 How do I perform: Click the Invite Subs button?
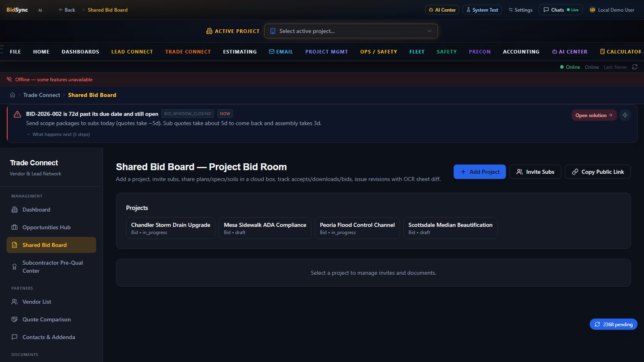click(535, 172)
